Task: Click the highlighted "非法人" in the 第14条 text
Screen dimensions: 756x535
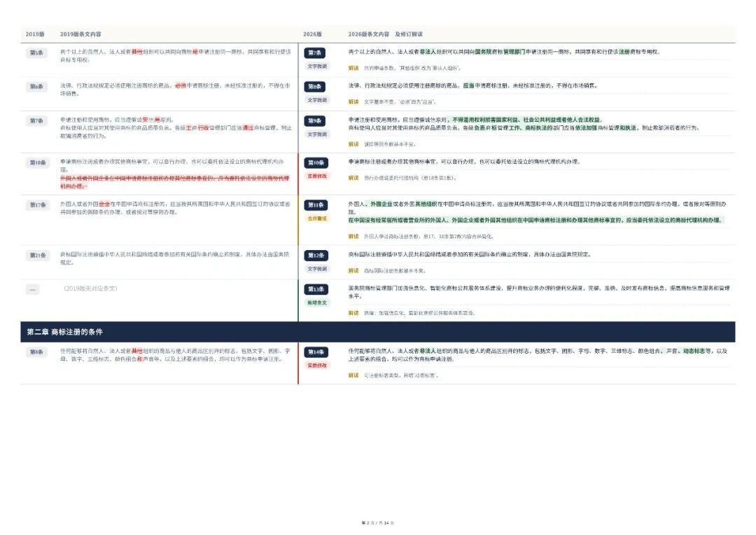Action: coord(428,352)
